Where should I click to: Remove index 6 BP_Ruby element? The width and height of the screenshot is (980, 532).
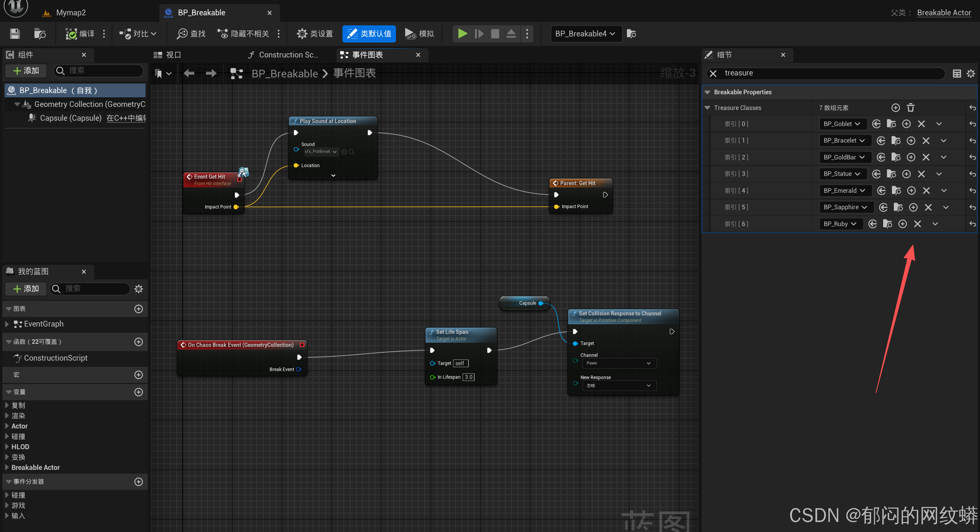918,224
